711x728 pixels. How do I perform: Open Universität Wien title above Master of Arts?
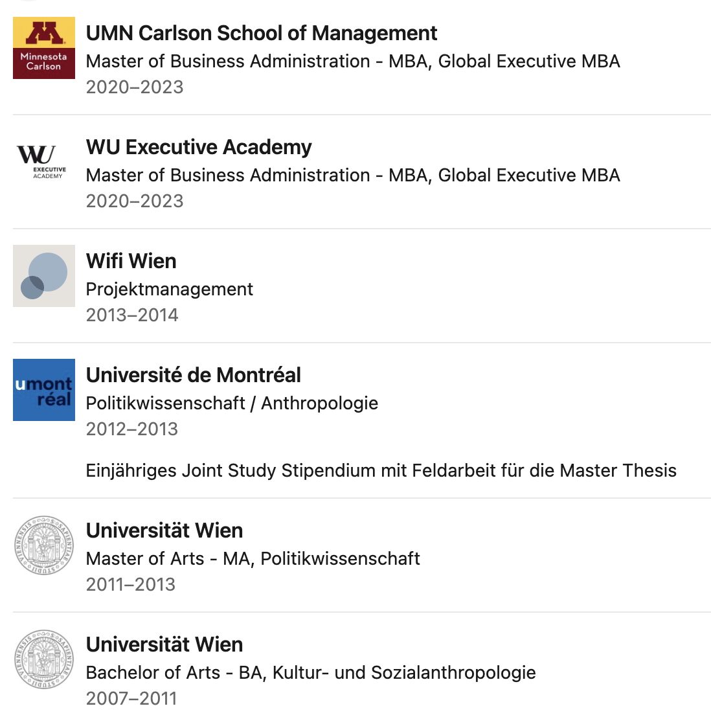(x=164, y=530)
